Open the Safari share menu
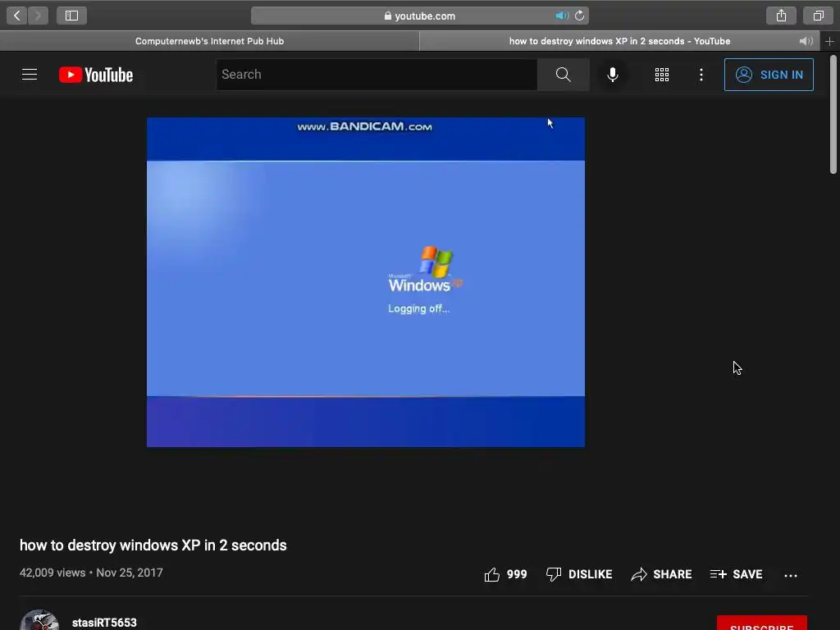Image resolution: width=840 pixels, height=630 pixels. tap(781, 16)
